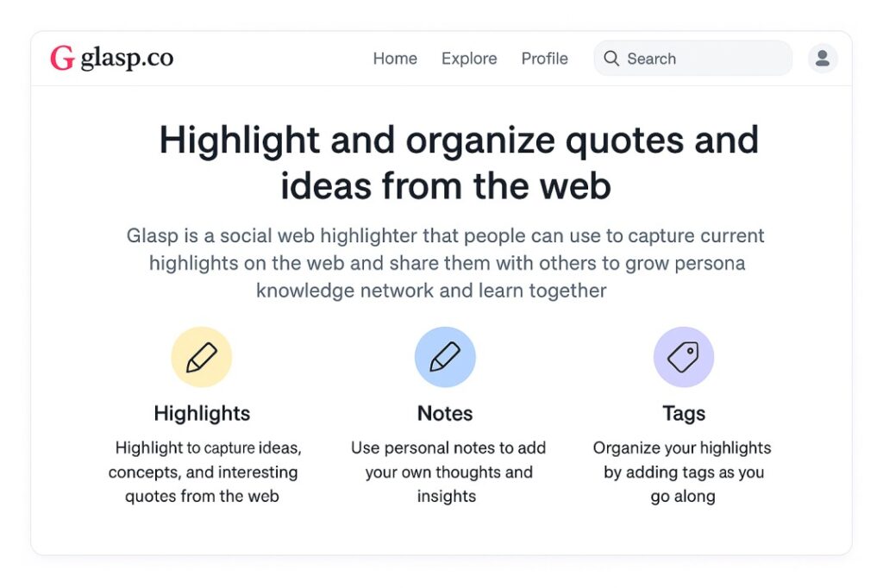Click the glasp.co wordmark text
Image resolution: width=883 pixels, height=588 pixels.
(127, 59)
